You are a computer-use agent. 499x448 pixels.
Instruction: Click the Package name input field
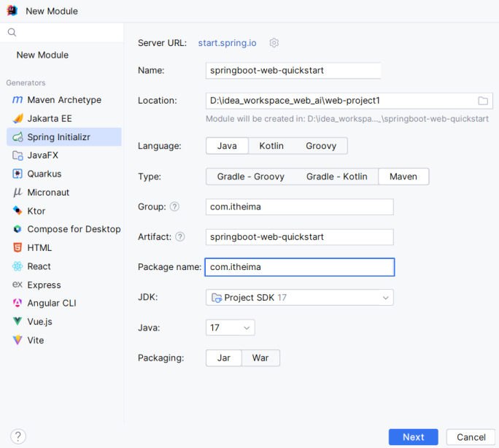299,267
